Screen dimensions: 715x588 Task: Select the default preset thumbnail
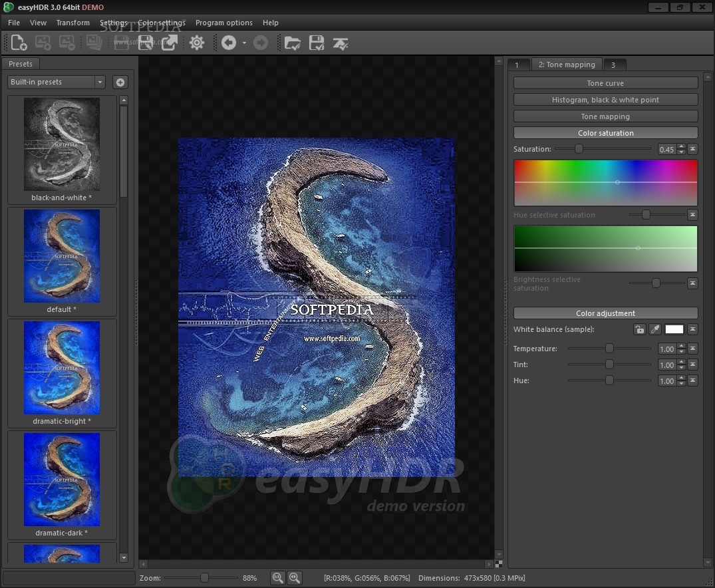(x=62, y=256)
